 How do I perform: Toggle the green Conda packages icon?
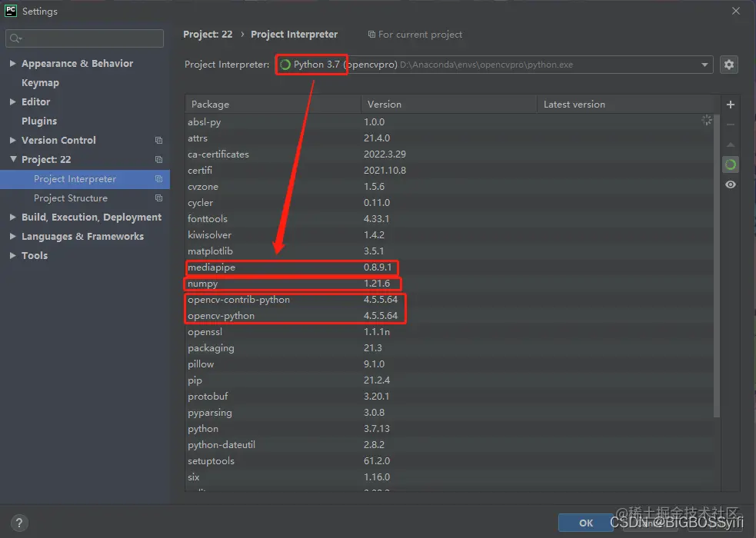730,164
